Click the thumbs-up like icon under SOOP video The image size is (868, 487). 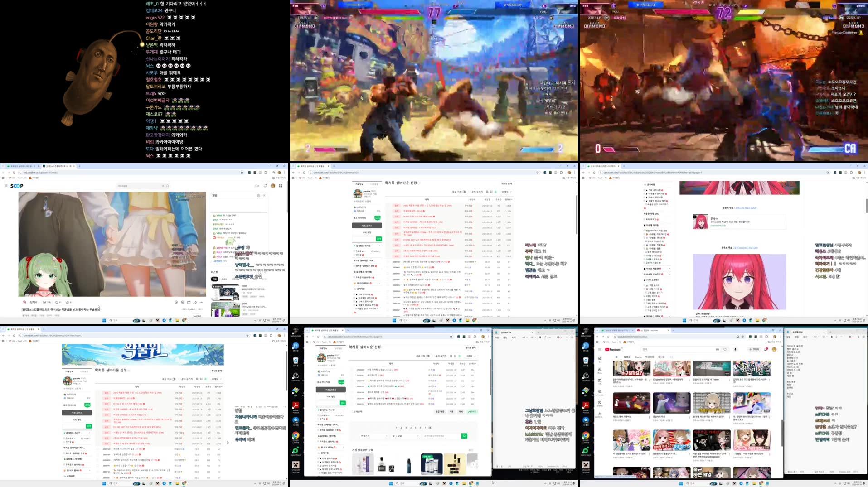68,302
